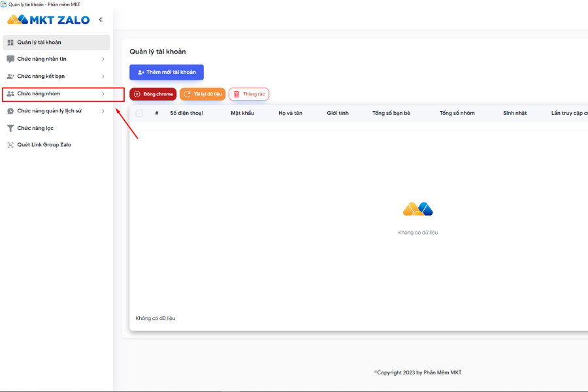588x392 pixels.
Task: Open the Thùng rác trash button
Action: pyautogui.click(x=249, y=94)
